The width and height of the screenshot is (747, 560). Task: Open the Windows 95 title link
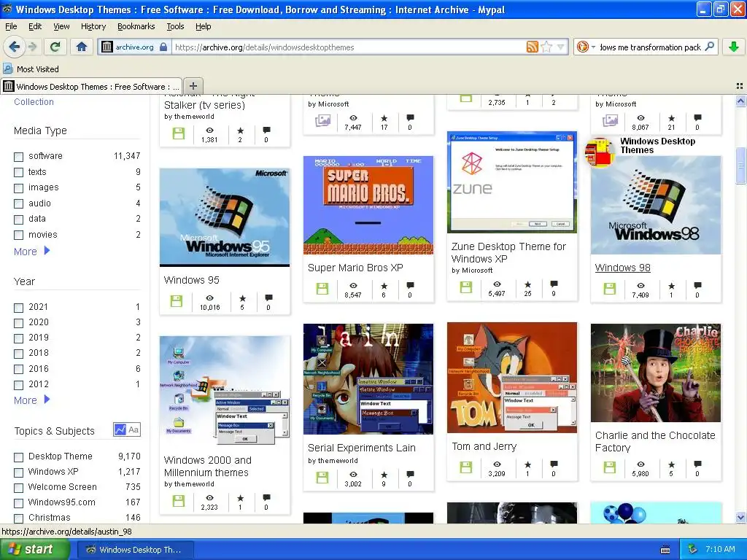pos(192,280)
